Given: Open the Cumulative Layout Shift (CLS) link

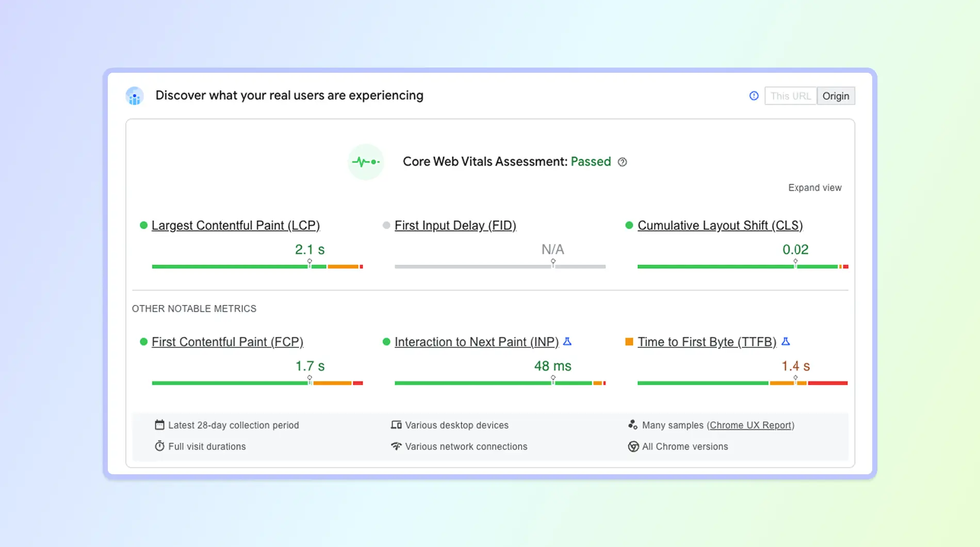Looking at the screenshot, I should [720, 226].
